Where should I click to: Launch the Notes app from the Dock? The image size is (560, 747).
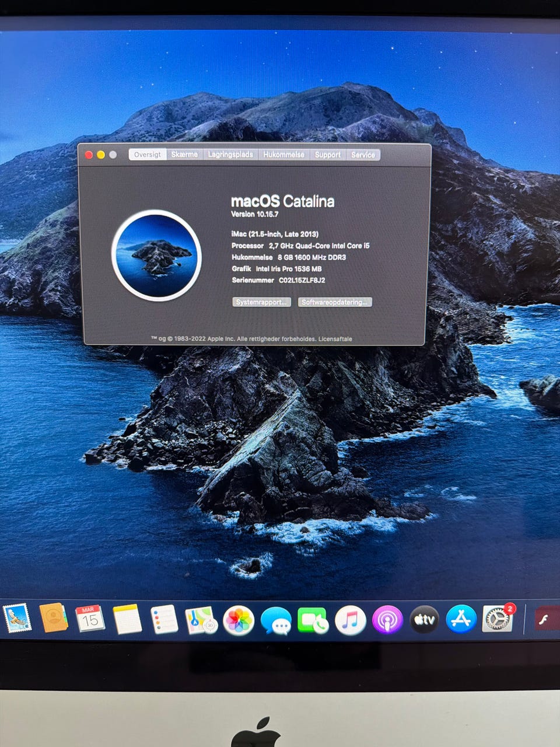click(x=127, y=619)
